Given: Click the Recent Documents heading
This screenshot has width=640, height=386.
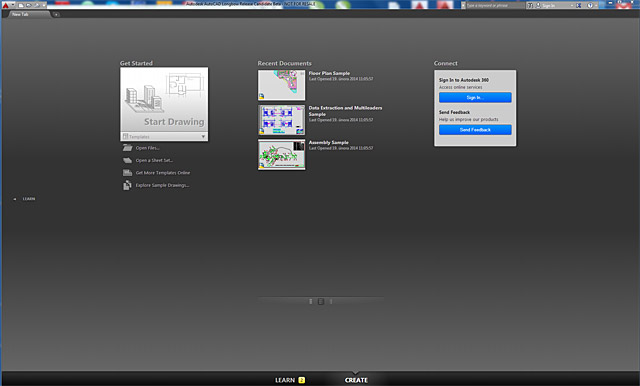Looking at the screenshot, I should pyautogui.click(x=284, y=63).
